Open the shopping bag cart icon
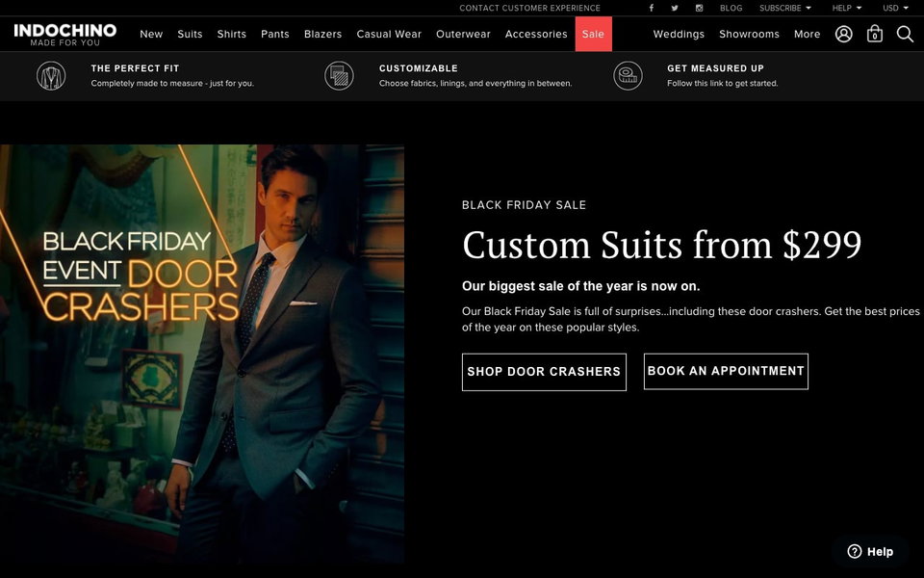Image resolution: width=924 pixels, height=578 pixels. 875,34
